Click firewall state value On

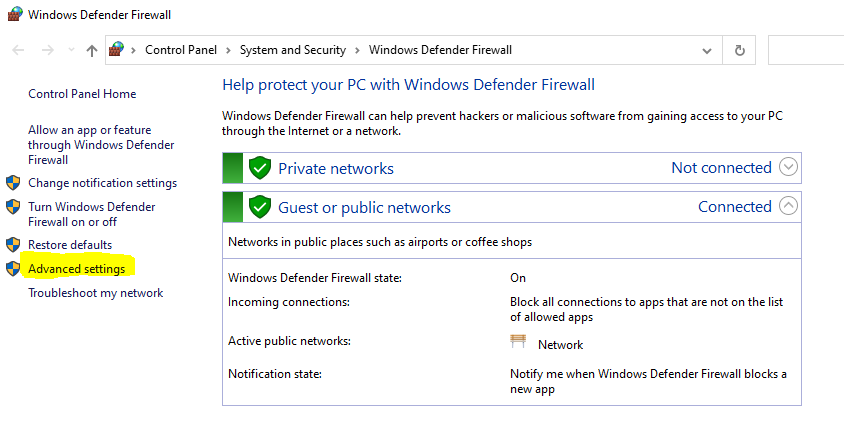[x=518, y=278]
